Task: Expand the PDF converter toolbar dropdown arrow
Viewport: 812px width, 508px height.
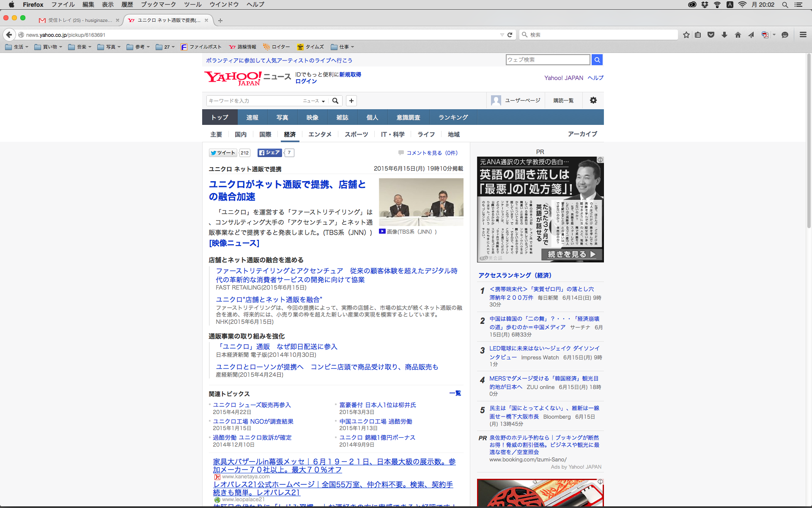Action: coord(774,35)
